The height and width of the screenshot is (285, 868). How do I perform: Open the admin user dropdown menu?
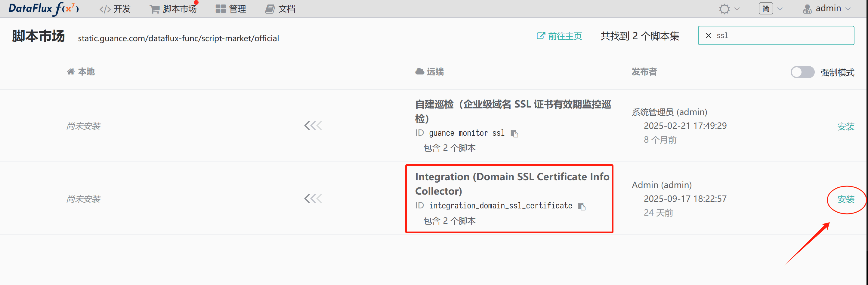pos(827,9)
